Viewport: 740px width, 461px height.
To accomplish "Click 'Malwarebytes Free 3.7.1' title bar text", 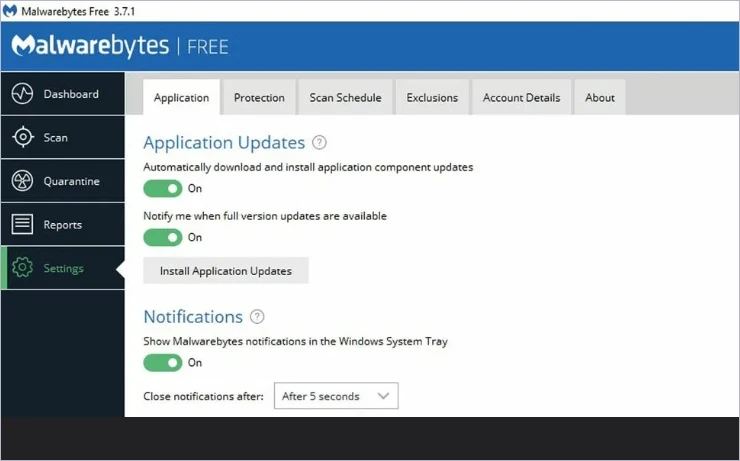I will [78, 11].
